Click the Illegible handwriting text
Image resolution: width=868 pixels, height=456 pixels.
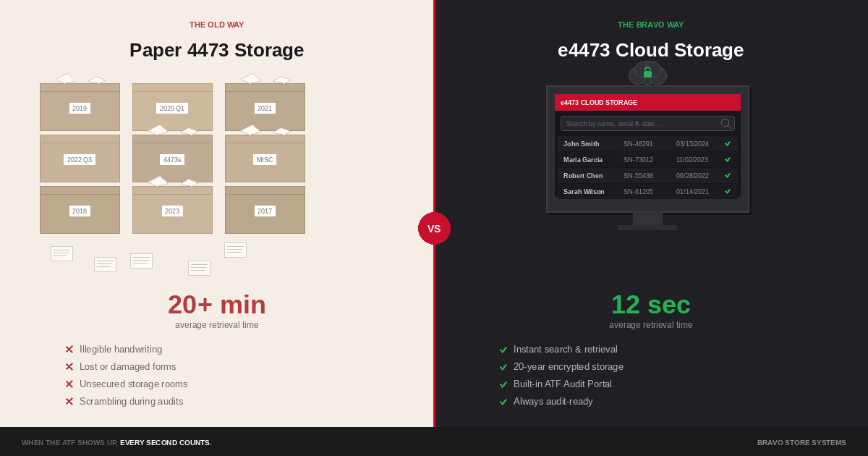click(121, 350)
